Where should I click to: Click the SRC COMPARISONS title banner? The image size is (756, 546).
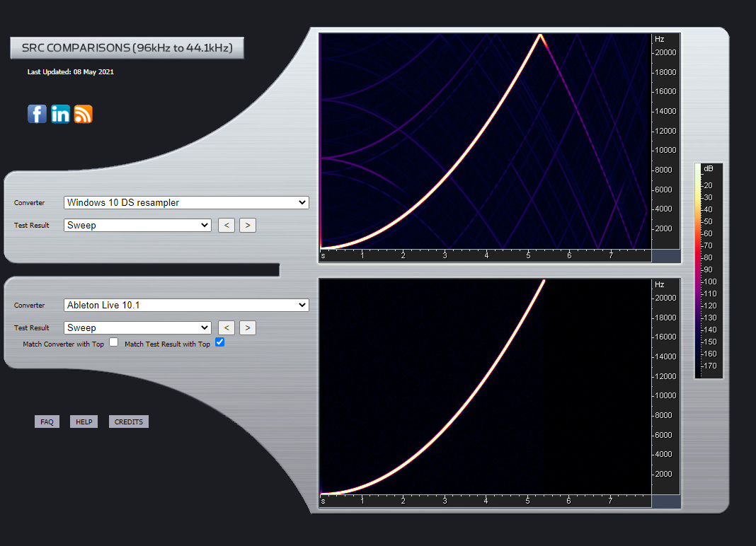coord(127,48)
